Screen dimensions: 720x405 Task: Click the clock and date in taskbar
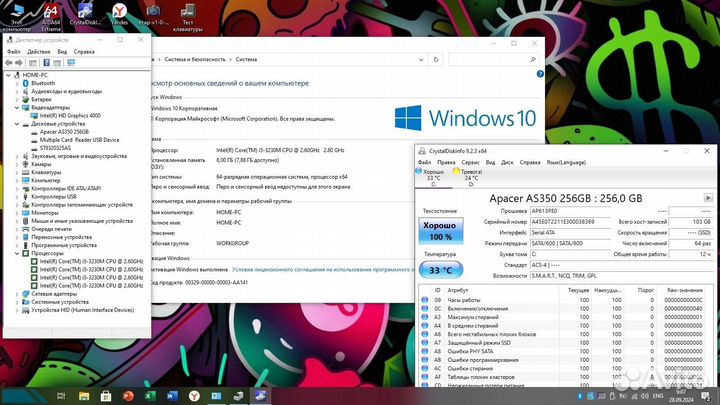click(x=681, y=396)
